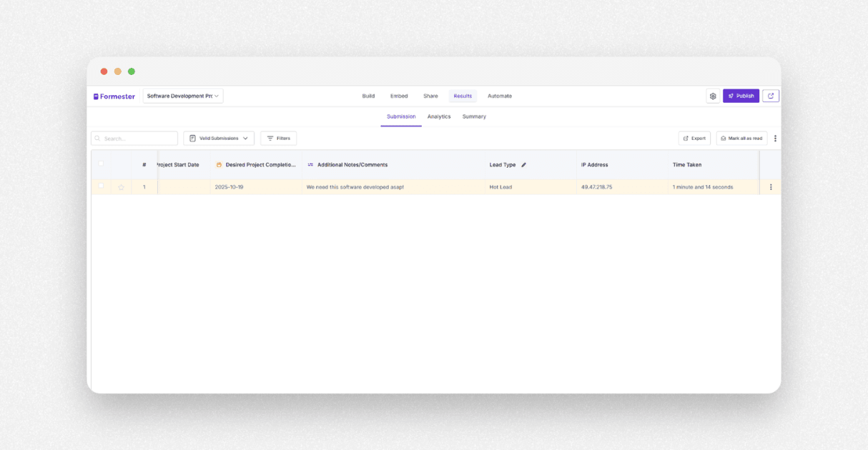Open the Filters button
868x450 pixels.
pos(278,139)
